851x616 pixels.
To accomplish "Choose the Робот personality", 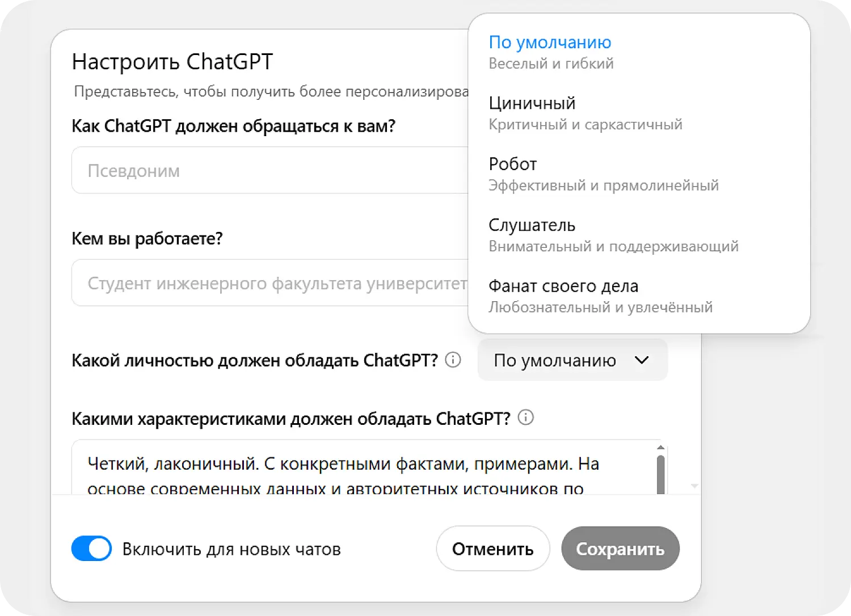I will tap(512, 164).
